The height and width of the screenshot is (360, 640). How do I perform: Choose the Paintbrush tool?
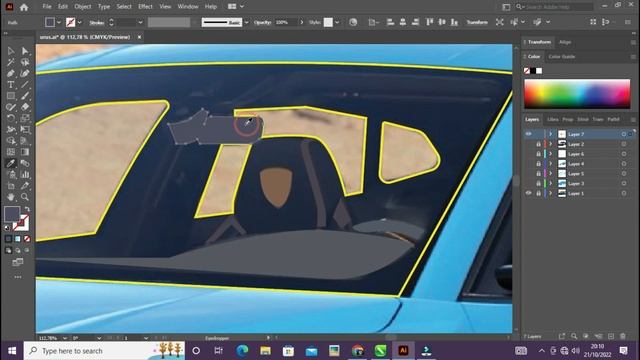(x=25, y=96)
